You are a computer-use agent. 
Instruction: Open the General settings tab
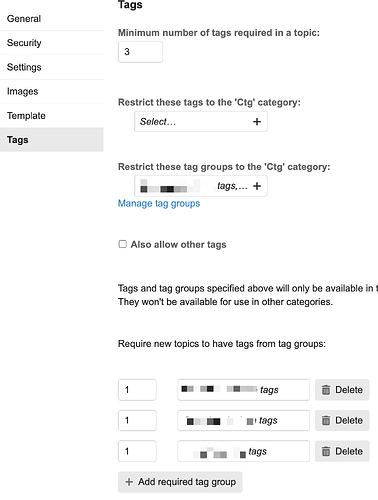52,19
